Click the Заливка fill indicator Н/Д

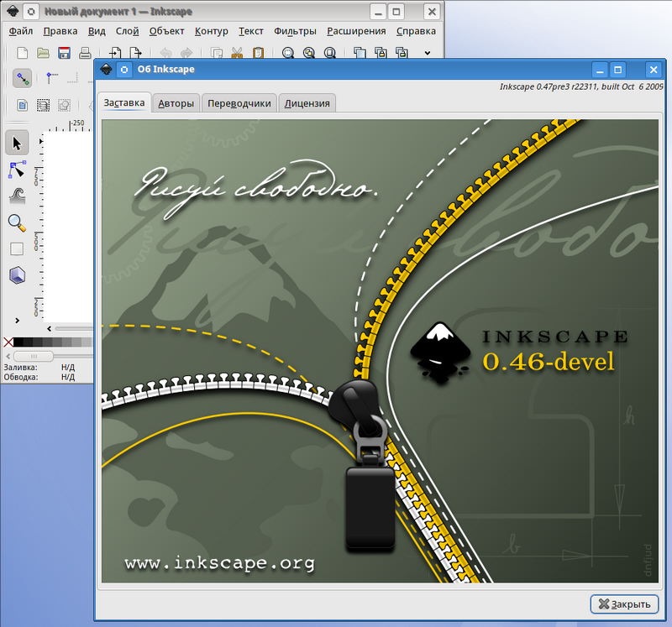point(68,367)
